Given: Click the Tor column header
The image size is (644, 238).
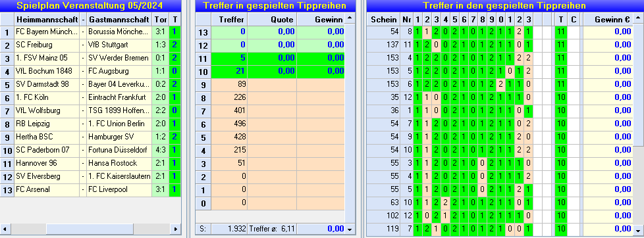Looking at the screenshot, I should [x=160, y=19].
